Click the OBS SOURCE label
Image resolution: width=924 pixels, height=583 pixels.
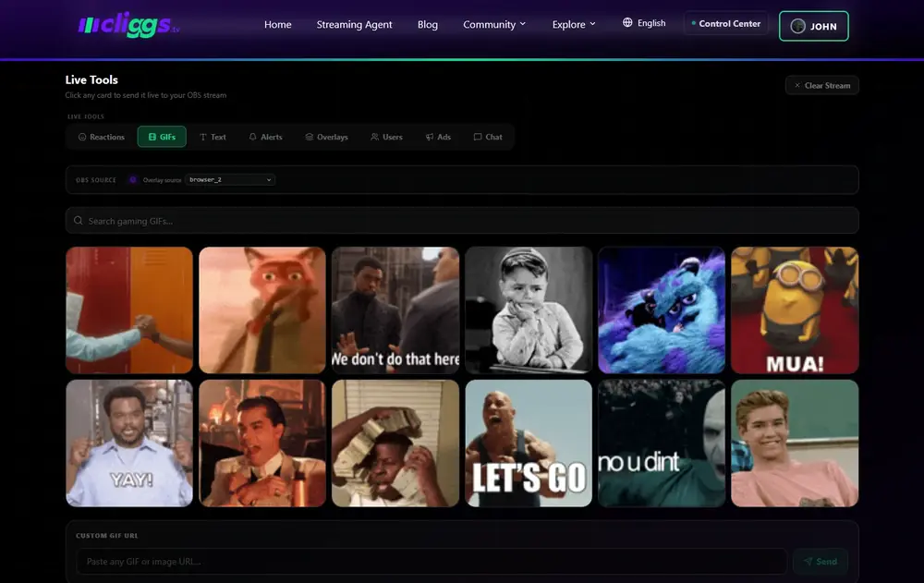point(96,180)
